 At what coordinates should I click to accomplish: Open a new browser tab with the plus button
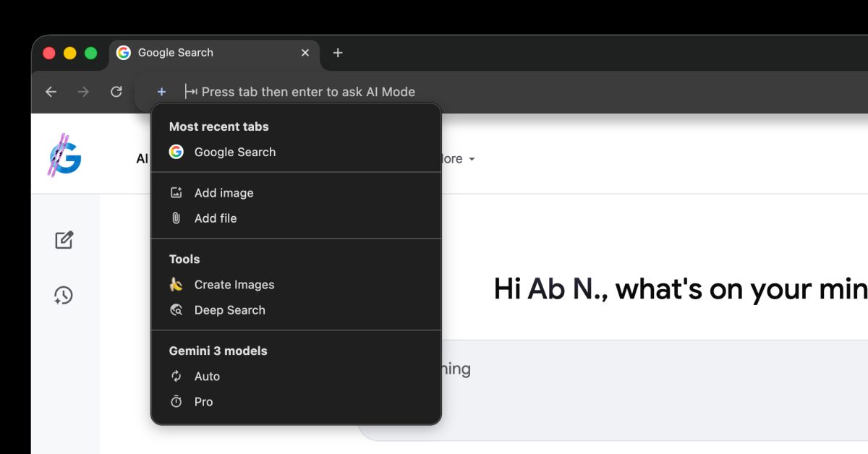tap(337, 52)
